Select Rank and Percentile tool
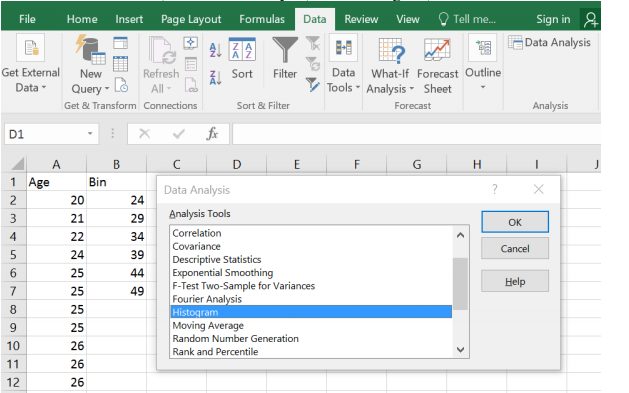629x393 pixels. 311,352
